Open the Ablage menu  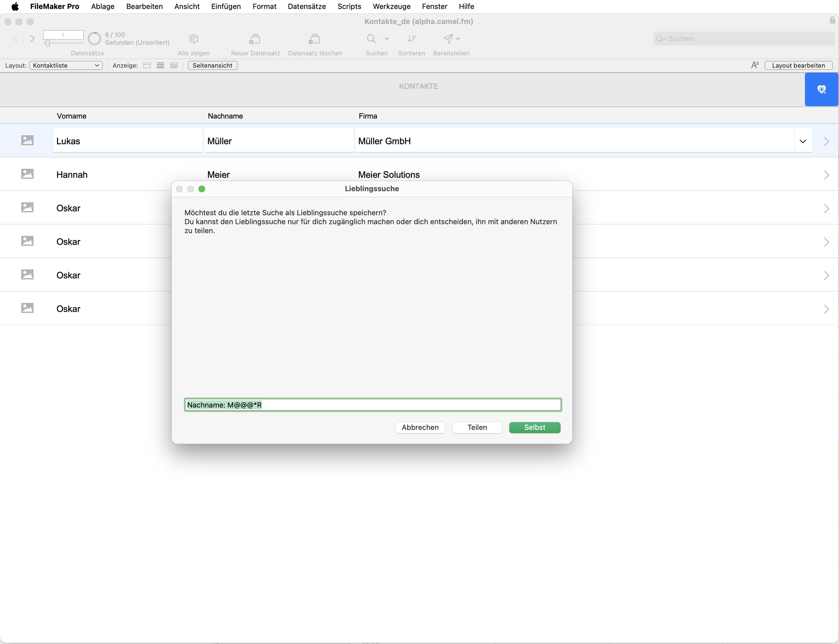[x=103, y=6]
